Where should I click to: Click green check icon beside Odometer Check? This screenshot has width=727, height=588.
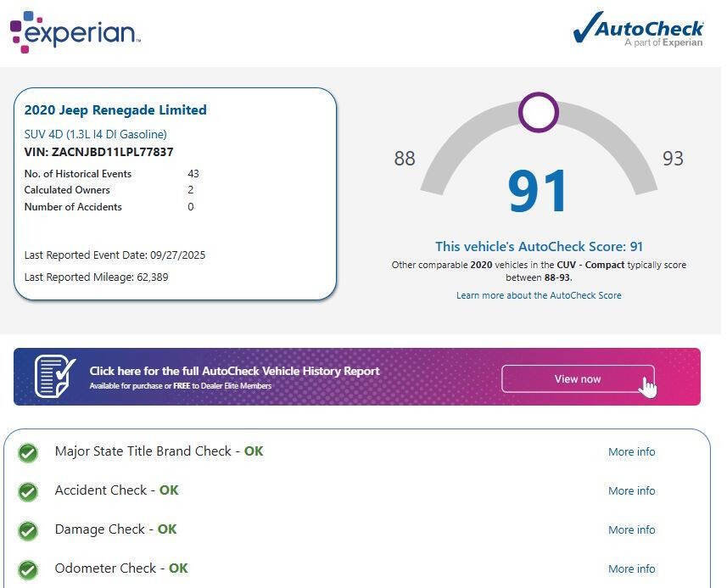(28, 569)
